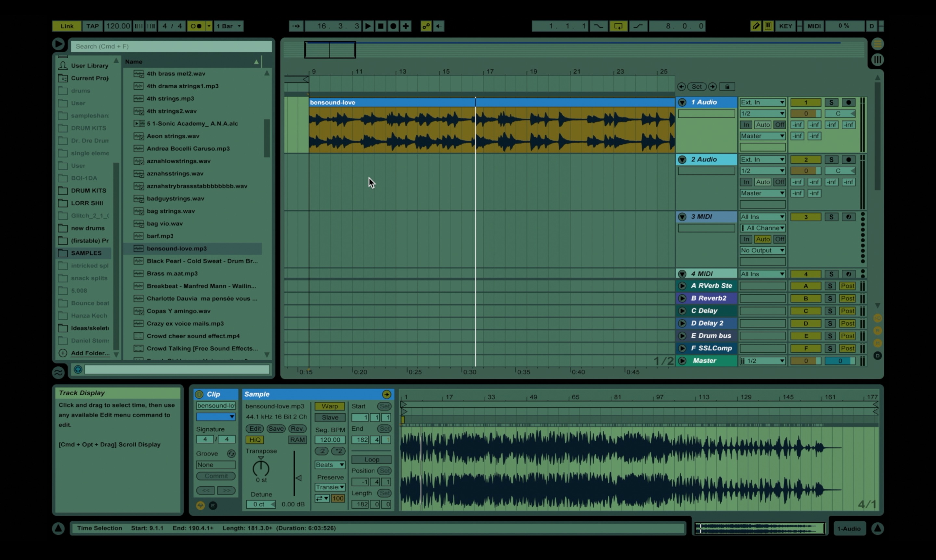
Task: Enable the arrangement Loop switch
Action: point(618,26)
